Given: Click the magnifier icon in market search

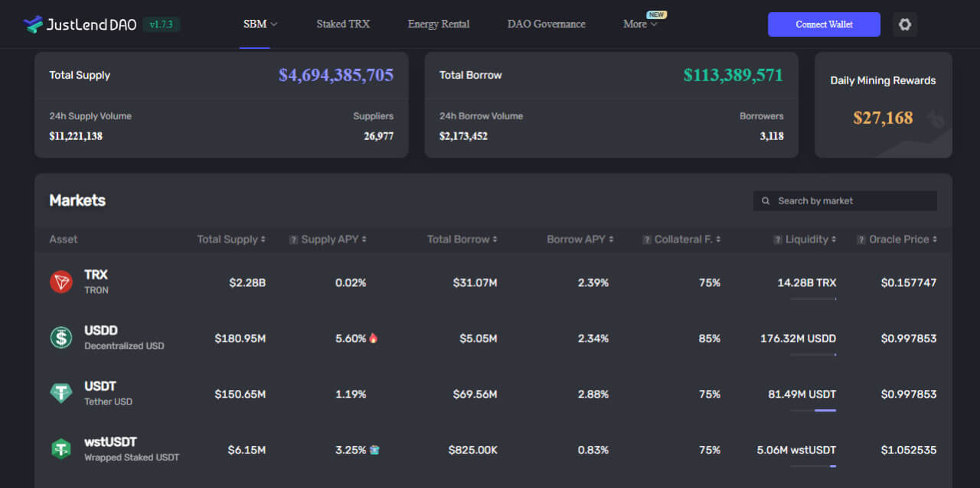Looking at the screenshot, I should coord(766,201).
